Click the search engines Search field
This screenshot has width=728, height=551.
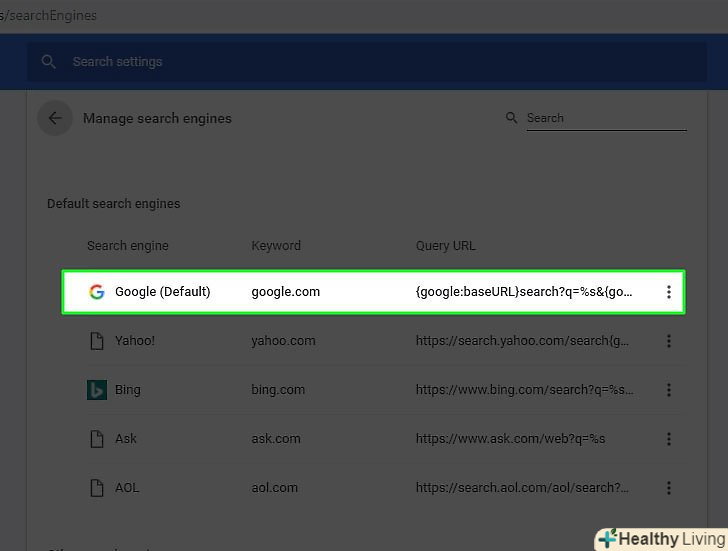(x=605, y=118)
